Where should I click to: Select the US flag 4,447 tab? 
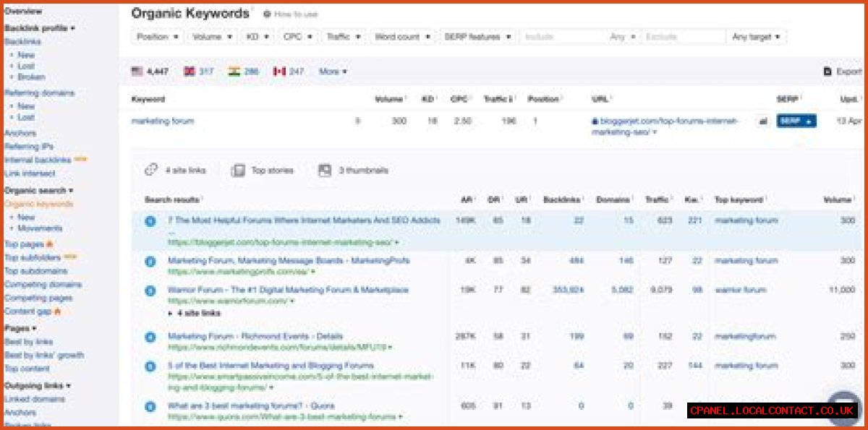(x=150, y=72)
